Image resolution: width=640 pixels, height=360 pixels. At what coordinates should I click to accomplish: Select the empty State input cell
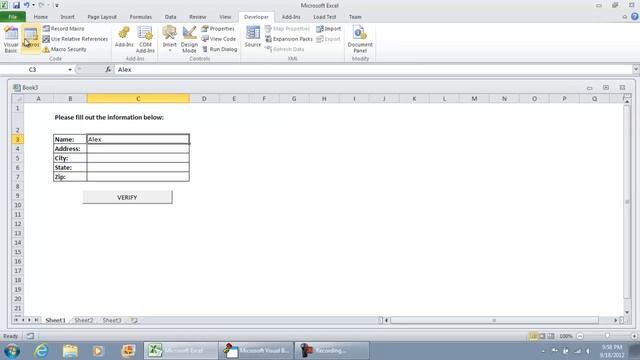pyautogui.click(x=138, y=167)
